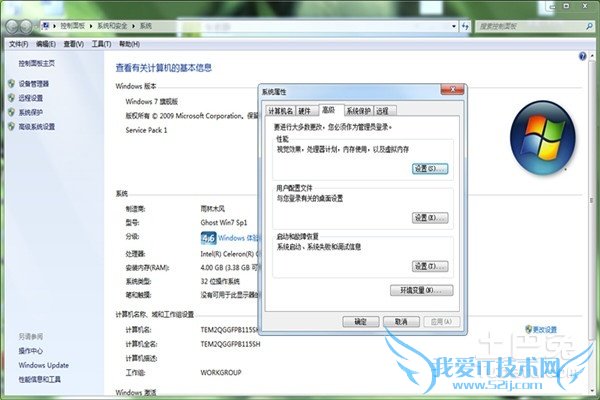Open startup and recovery 设置(T) button
This screenshot has width=600, height=400.
tap(430, 266)
